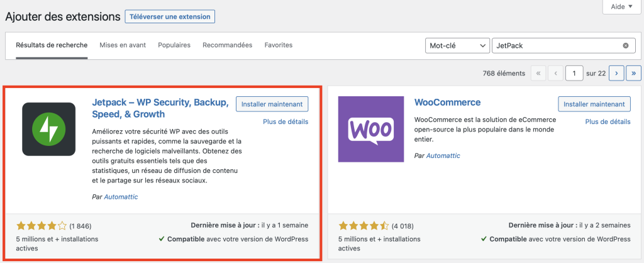The height and width of the screenshot is (263, 644).
Task: Show the Favorites tab
Action: (x=279, y=45)
